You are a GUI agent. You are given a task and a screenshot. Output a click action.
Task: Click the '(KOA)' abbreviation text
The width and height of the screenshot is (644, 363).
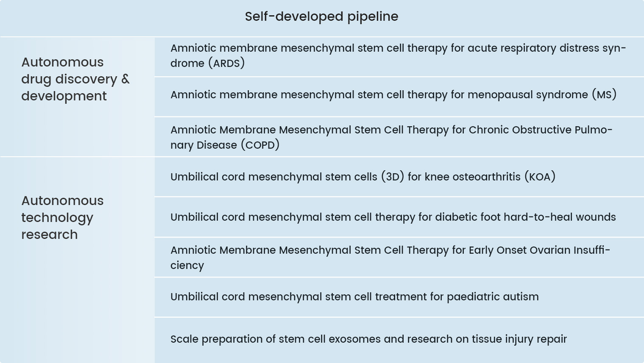click(x=540, y=177)
